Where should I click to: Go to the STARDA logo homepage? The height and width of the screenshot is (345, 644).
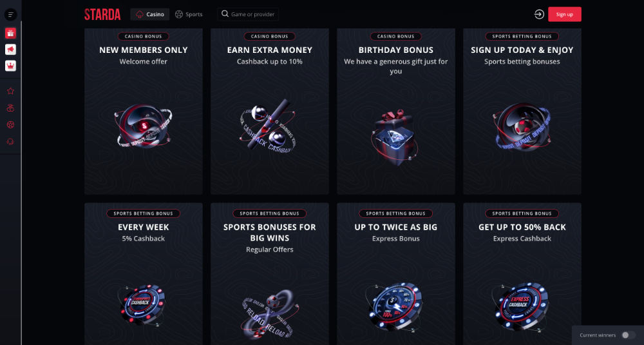(x=102, y=14)
